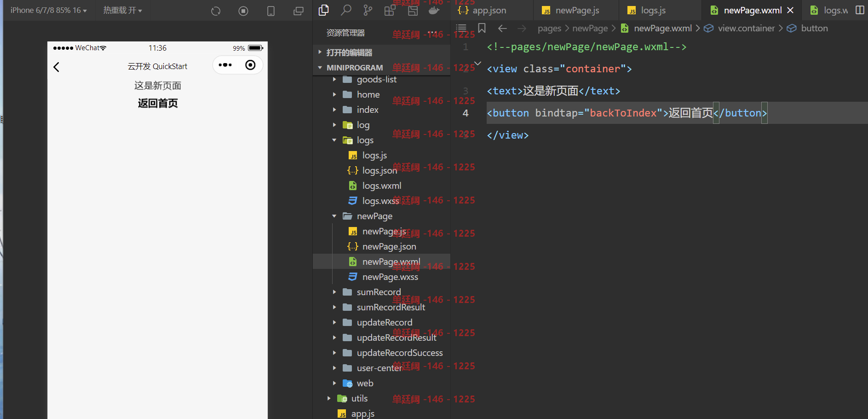The width and height of the screenshot is (868, 419).
Task: Click the newPage folder breadcrumb
Action: (x=590, y=29)
